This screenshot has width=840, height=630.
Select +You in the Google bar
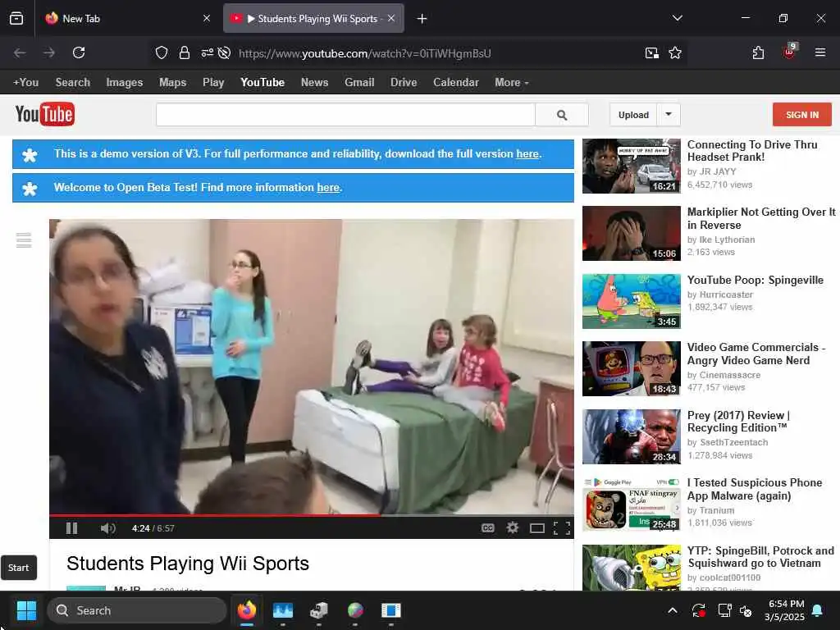tap(25, 83)
